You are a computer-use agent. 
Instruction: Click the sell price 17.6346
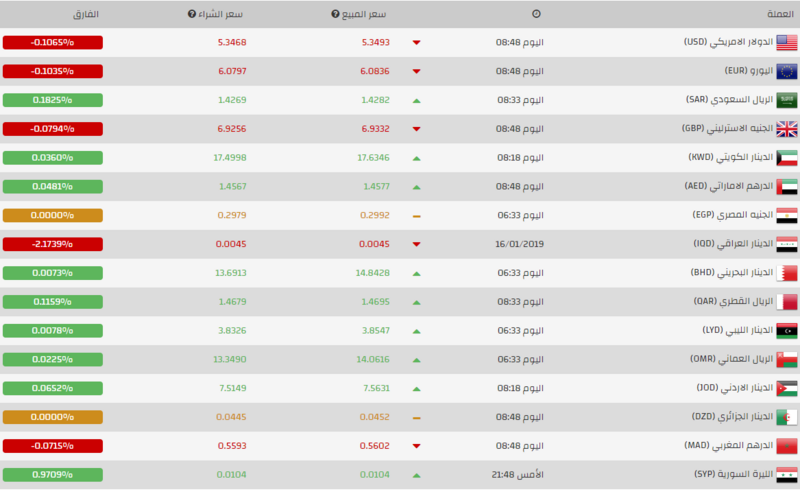pos(373,158)
